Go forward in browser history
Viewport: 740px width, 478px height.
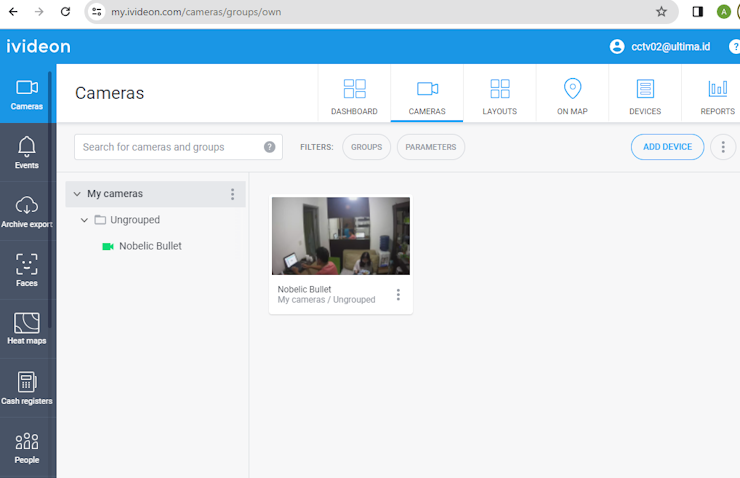pos(39,12)
